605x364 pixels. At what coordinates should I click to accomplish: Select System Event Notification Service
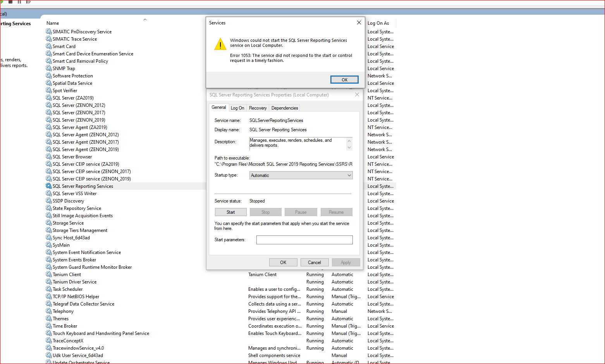87,252
